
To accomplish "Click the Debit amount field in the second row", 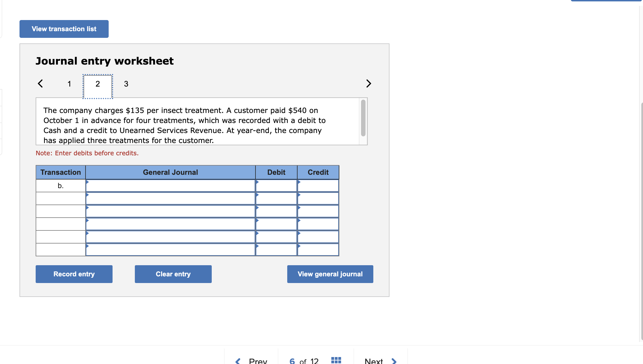I will tap(276, 198).
